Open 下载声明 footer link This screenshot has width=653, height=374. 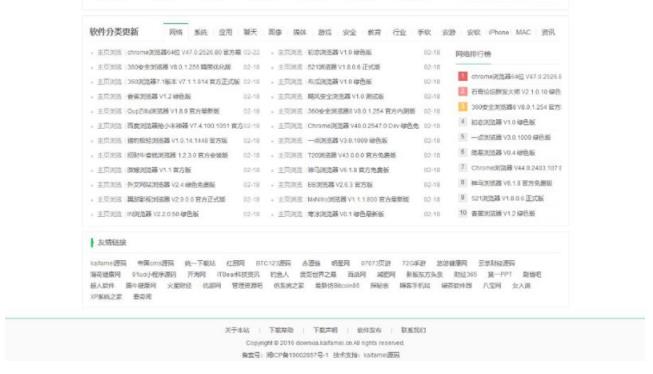pyautogui.click(x=325, y=330)
